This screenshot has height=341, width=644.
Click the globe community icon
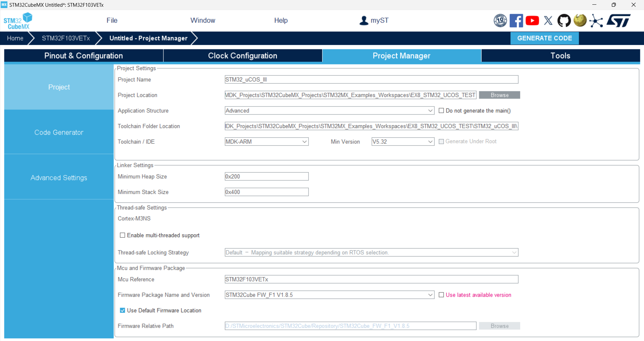click(580, 20)
